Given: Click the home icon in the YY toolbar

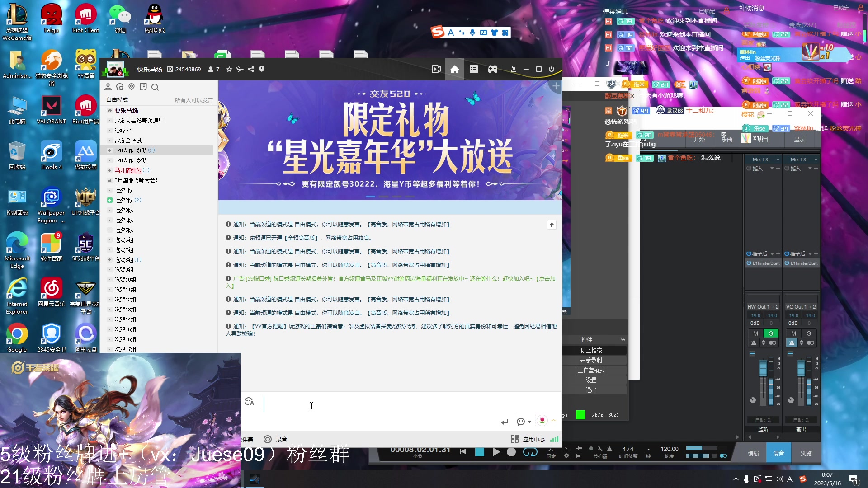Looking at the screenshot, I should coord(455,69).
